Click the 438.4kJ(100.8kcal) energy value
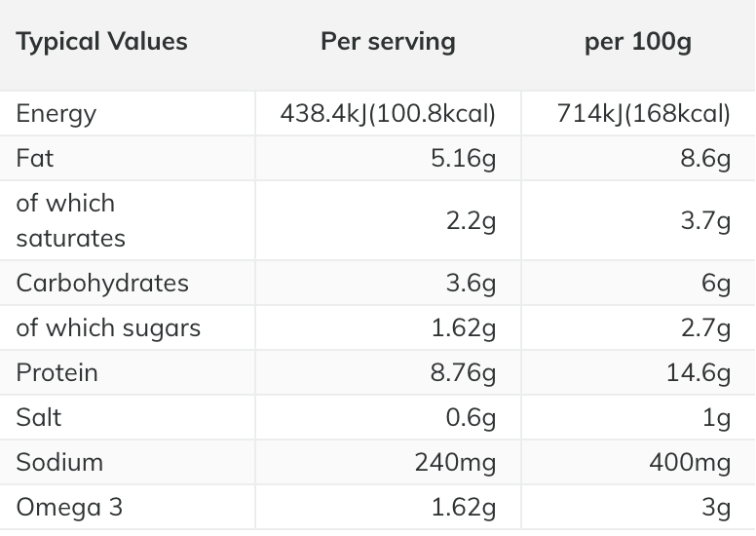The image size is (756, 536). [x=388, y=114]
